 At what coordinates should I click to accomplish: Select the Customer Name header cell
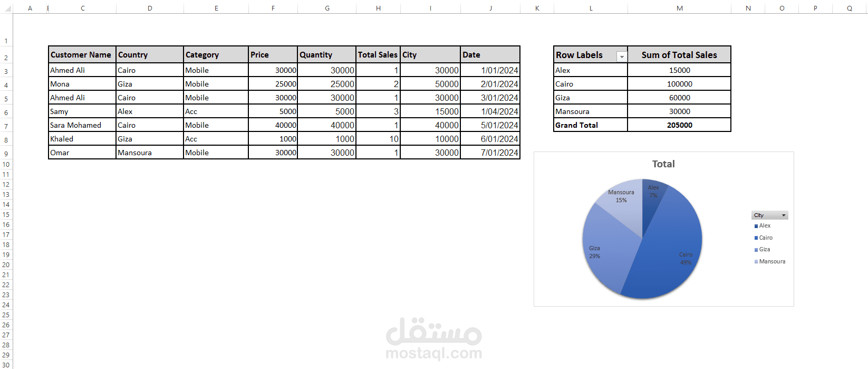click(x=82, y=55)
